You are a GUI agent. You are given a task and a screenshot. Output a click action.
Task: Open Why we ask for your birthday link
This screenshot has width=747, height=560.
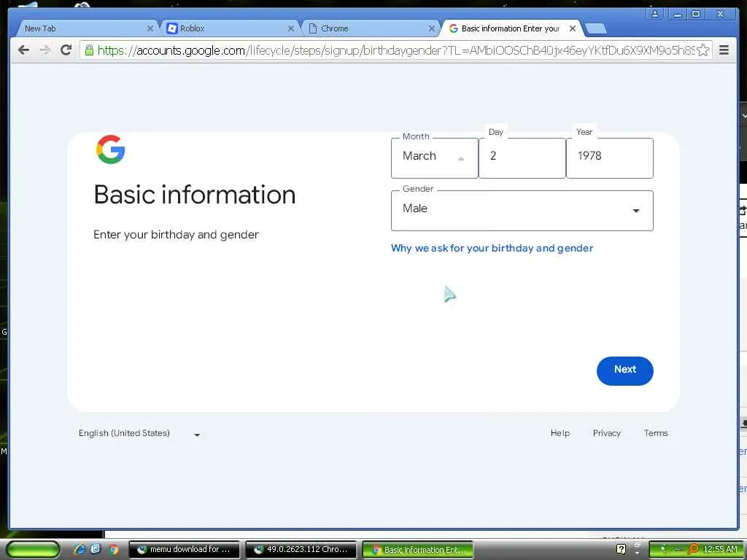[492, 248]
